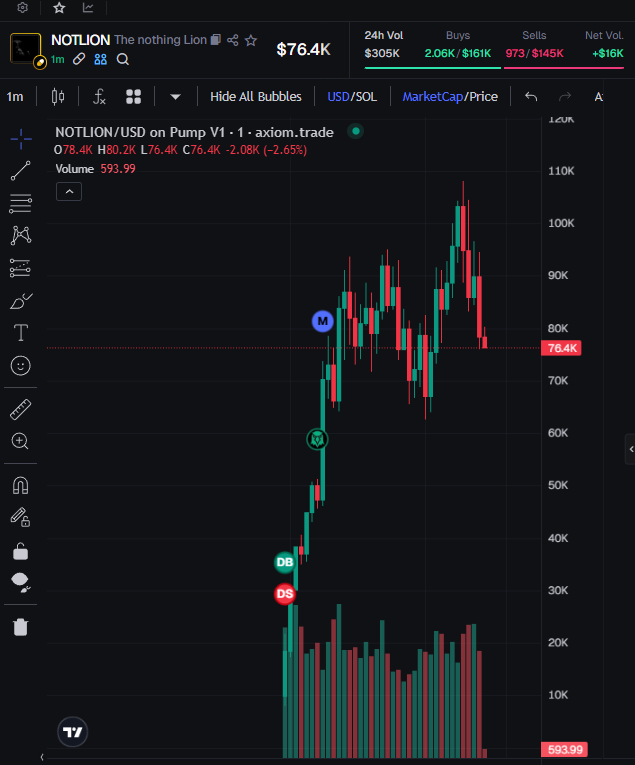
Task: Toggle magnet mode
Action: click(20, 485)
